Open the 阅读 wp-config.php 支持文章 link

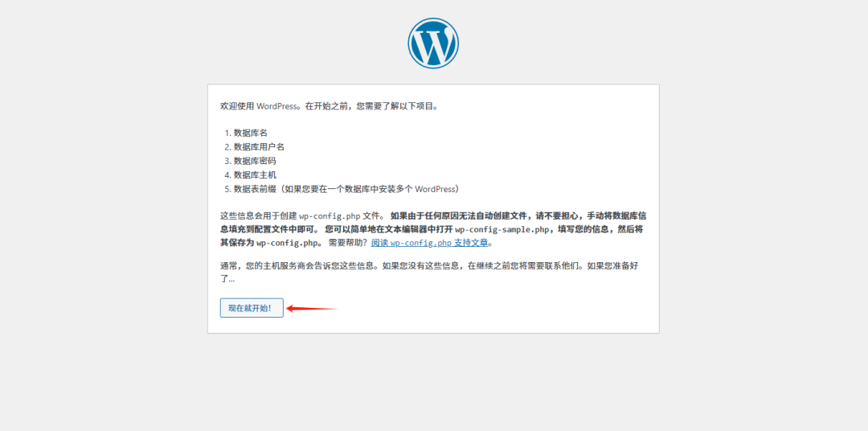(x=429, y=243)
